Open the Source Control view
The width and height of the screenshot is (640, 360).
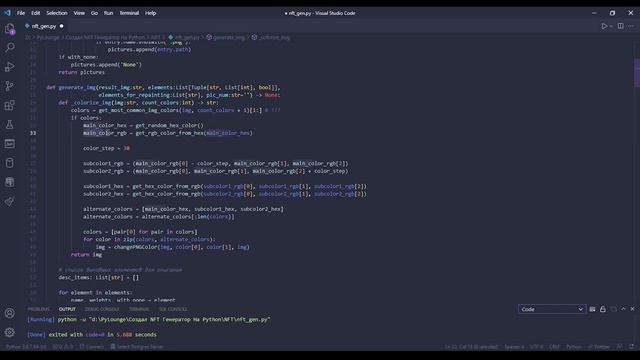point(10,86)
